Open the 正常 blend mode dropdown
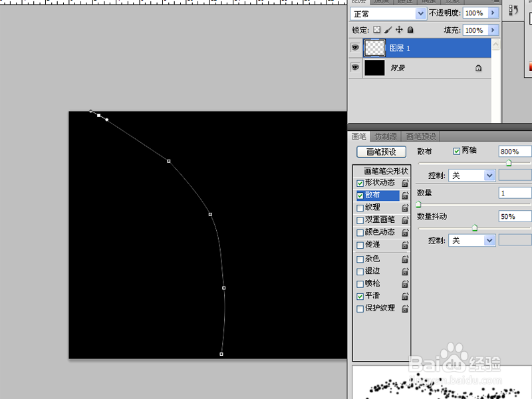The height and width of the screenshot is (399, 532). click(388, 13)
